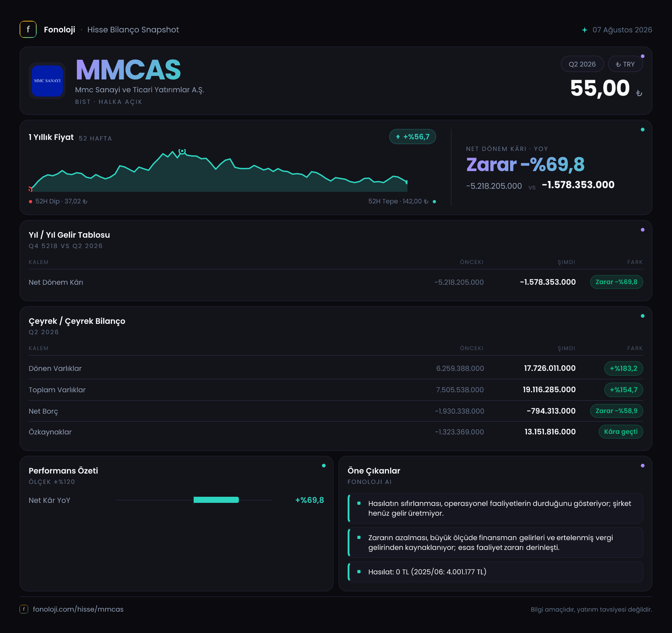Click the price value 55,00
The image size is (672, 633).
click(600, 88)
